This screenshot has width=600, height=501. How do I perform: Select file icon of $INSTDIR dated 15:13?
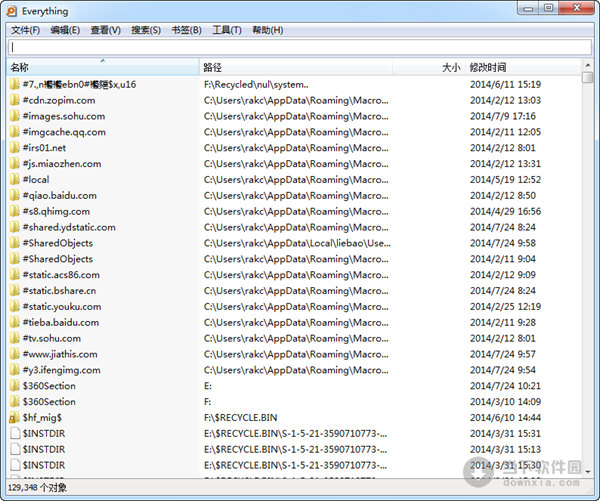[15, 449]
